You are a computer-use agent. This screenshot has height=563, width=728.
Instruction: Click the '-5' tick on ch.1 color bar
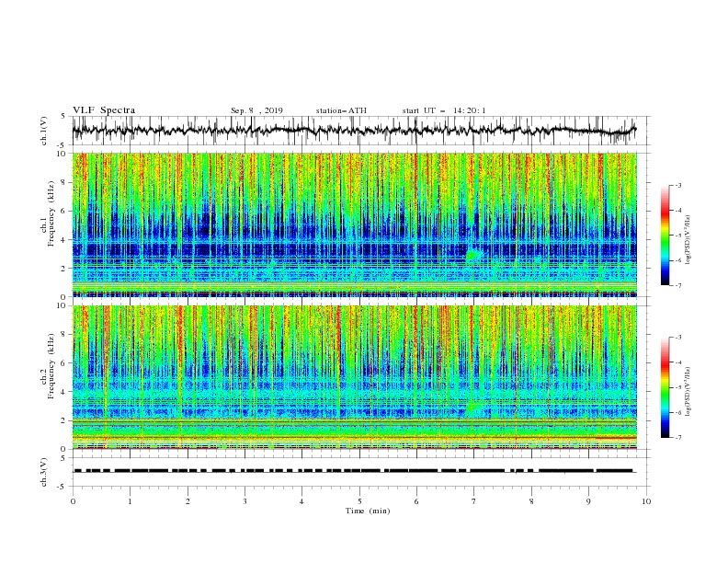coord(677,236)
